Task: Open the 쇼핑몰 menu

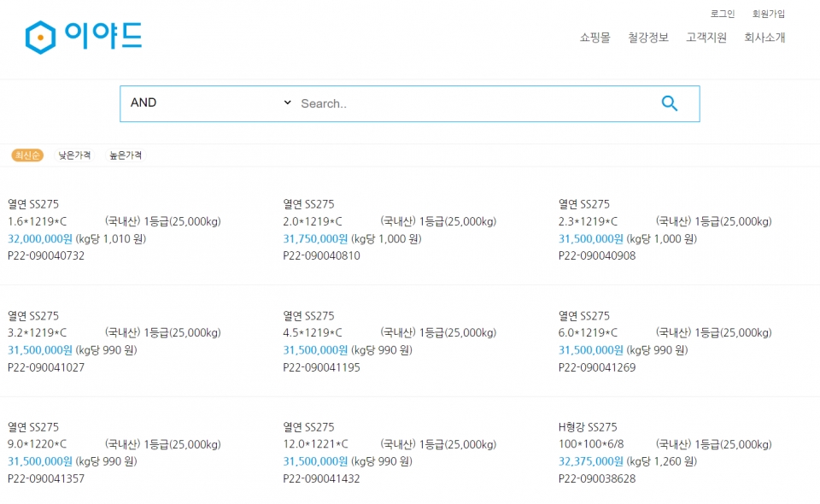Action: point(594,38)
